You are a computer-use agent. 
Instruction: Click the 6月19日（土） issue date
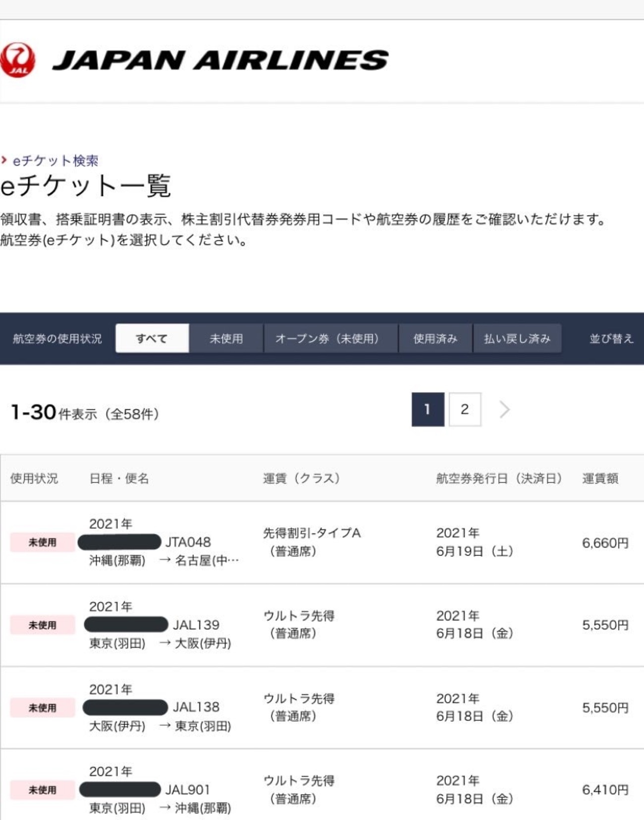pyautogui.click(x=475, y=551)
